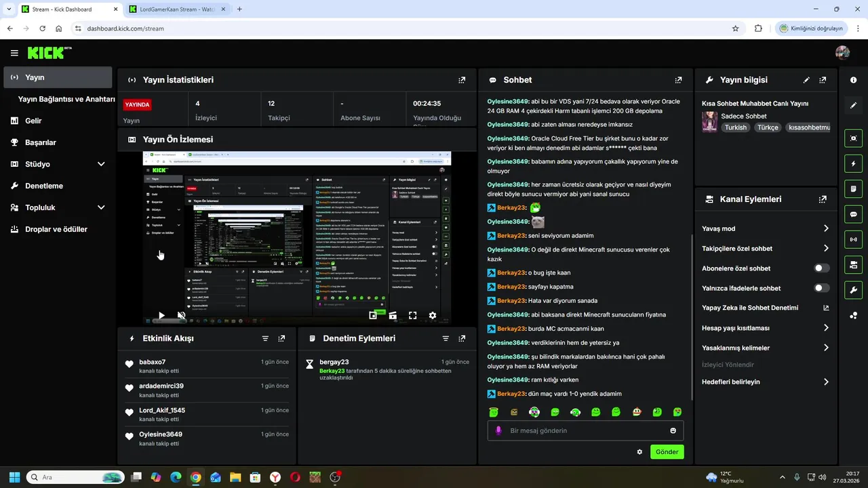
Task: Pop out the Yayın İstatistikleri panel
Action: tap(462, 80)
